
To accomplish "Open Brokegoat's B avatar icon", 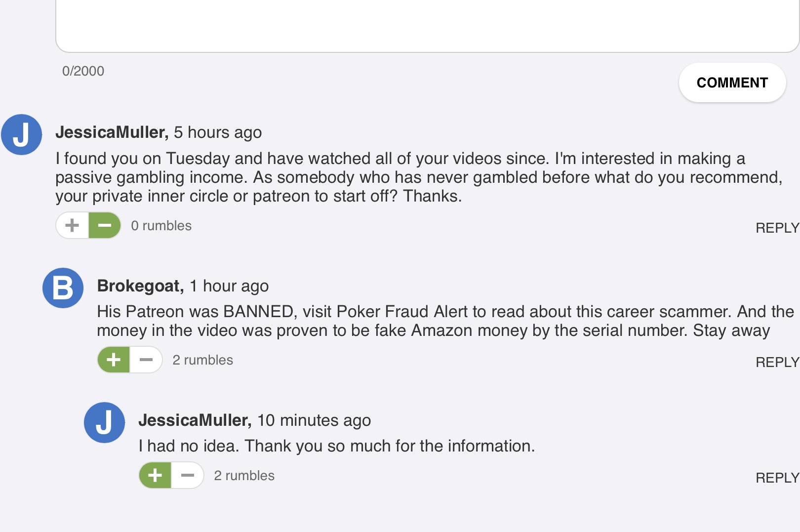I will 63,288.
